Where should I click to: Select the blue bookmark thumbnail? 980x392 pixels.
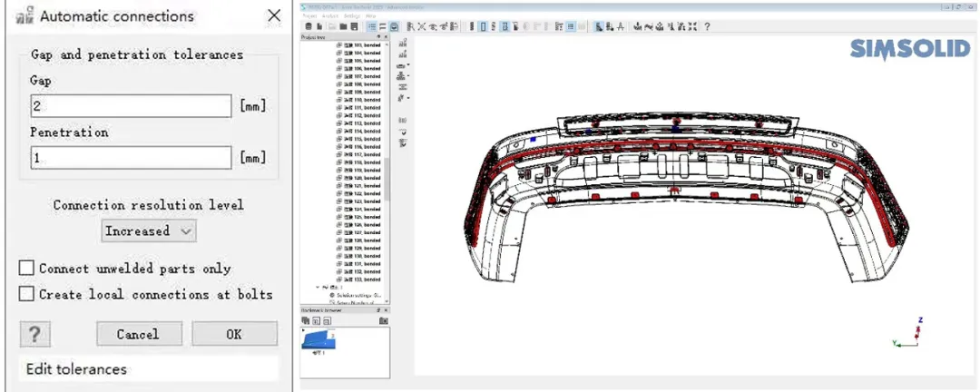pos(318,338)
